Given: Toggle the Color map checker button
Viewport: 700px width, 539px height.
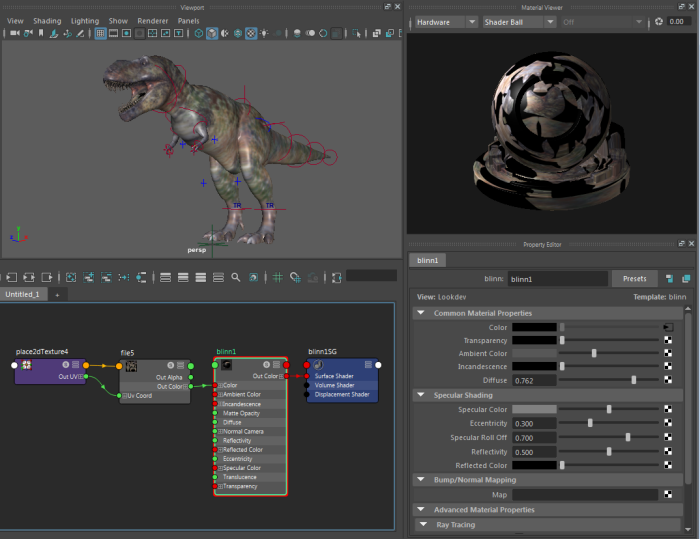Looking at the screenshot, I should point(668,327).
